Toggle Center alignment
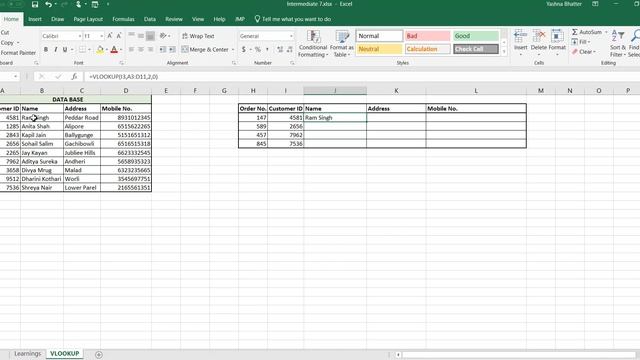 click(x=141, y=49)
